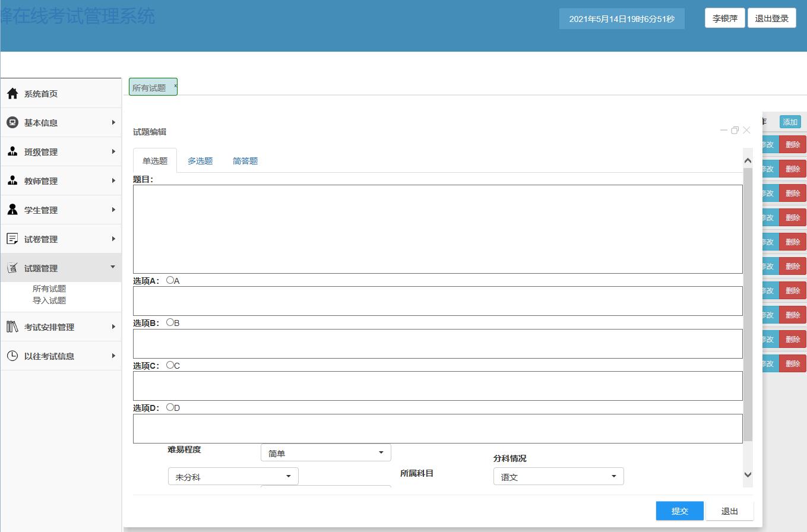Click the dialog scrollbar down arrow
This screenshot has height=532, width=807.
[x=748, y=474]
